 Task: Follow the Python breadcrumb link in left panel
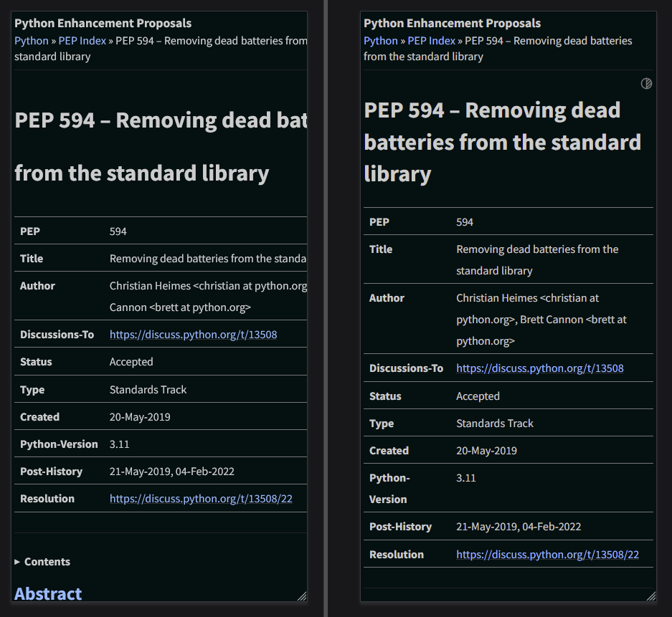point(31,41)
